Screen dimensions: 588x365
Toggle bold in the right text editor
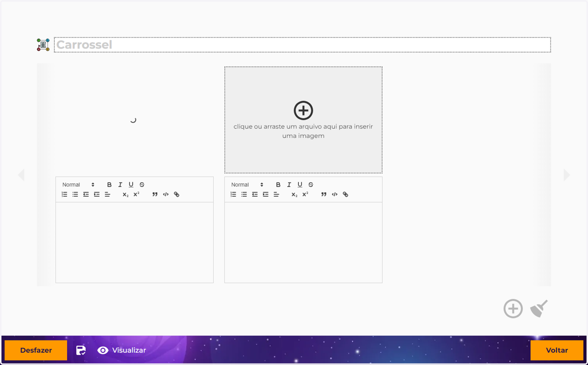pyautogui.click(x=278, y=184)
